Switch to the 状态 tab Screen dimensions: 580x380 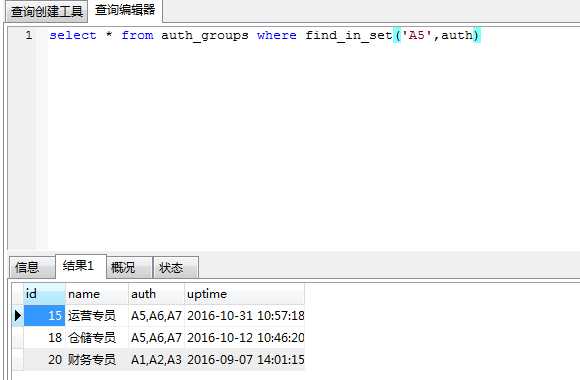176,267
